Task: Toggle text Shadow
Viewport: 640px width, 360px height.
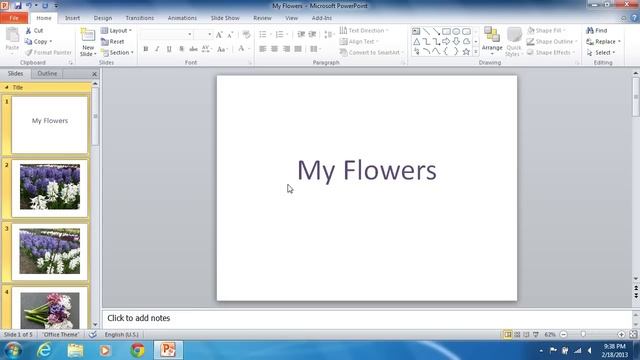Action: point(181,49)
